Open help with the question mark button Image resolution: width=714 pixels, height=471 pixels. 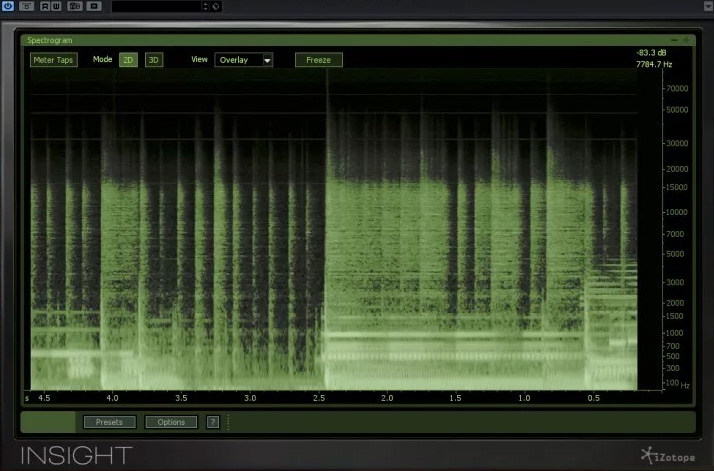213,422
